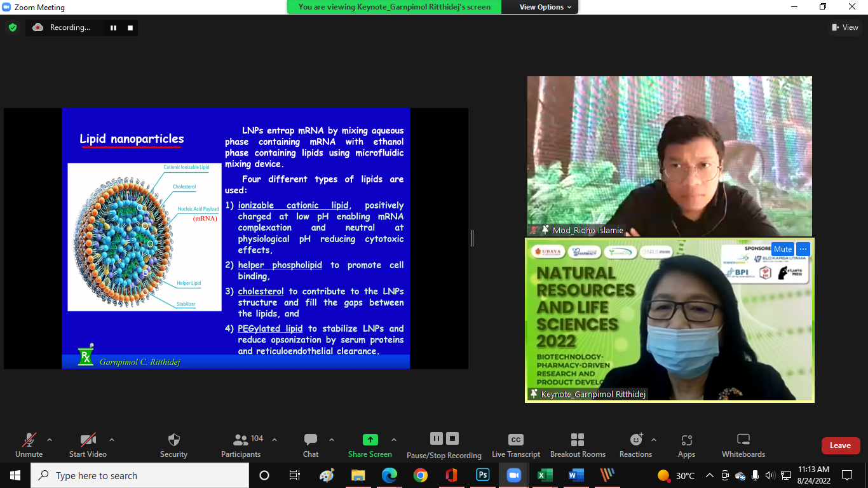Unmute the microphone
Screen dimensions: 868x488
(x=29, y=445)
